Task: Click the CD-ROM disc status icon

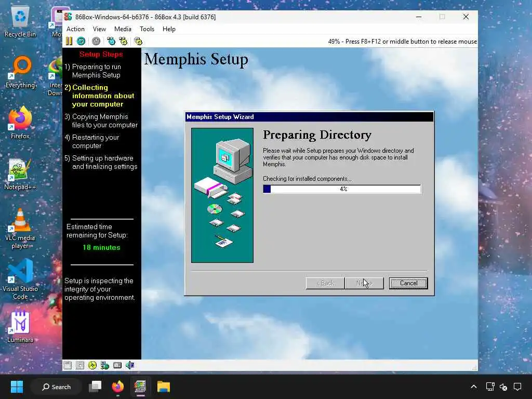Action: tap(92, 365)
